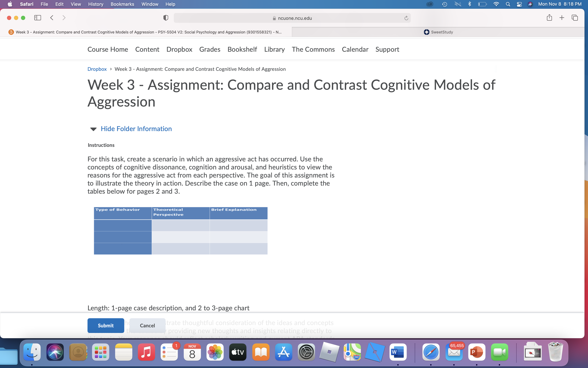Open Contacts from the Dock
Viewport: 588px width, 368px height.
point(78,352)
